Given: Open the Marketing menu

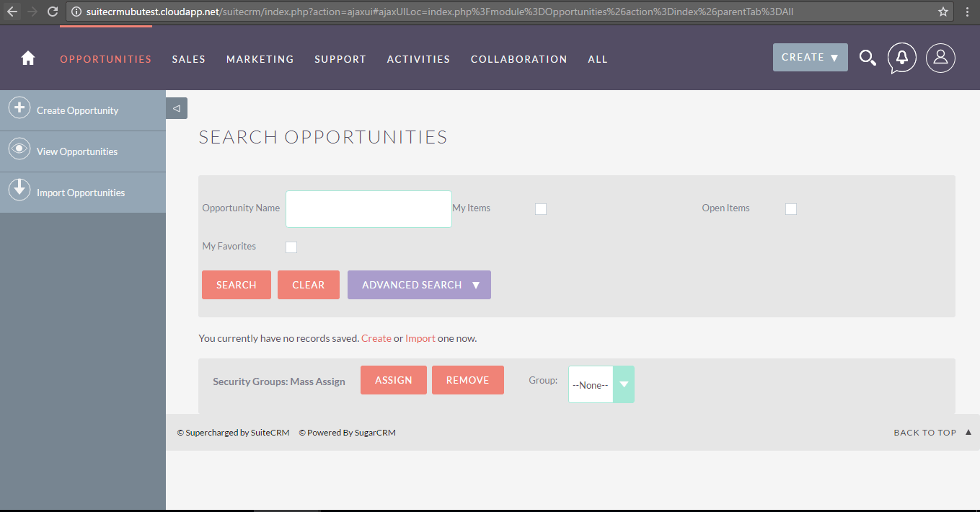Looking at the screenshot, I should click(260, 59).
